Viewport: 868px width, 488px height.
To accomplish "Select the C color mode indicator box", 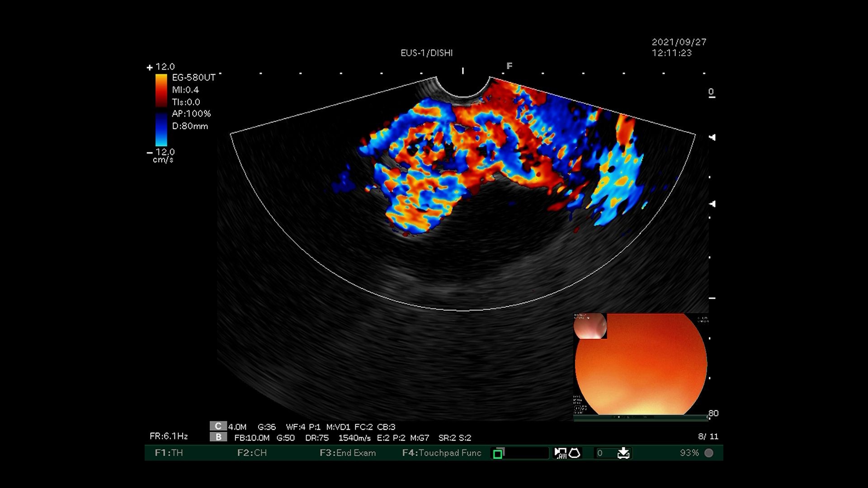I will [218, 426].
